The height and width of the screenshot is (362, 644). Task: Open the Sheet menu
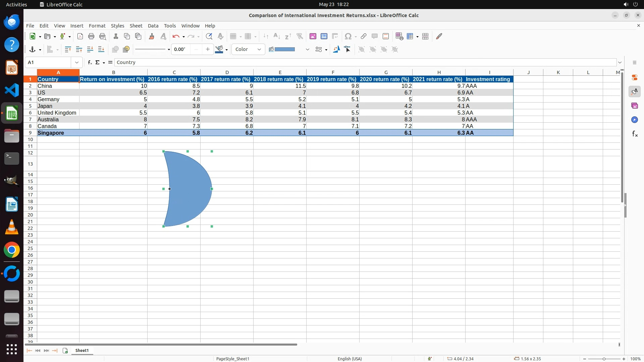136,26
